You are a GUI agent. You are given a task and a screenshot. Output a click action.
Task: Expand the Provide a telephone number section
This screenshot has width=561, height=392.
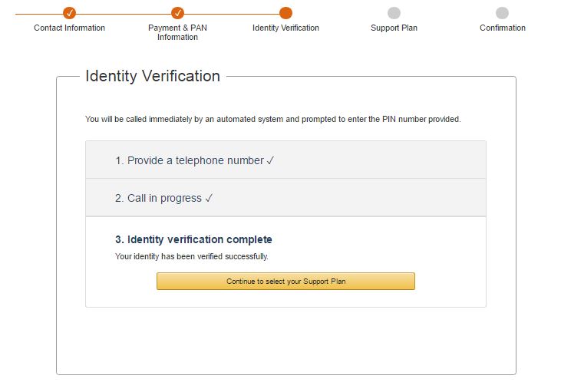[285, 160]
